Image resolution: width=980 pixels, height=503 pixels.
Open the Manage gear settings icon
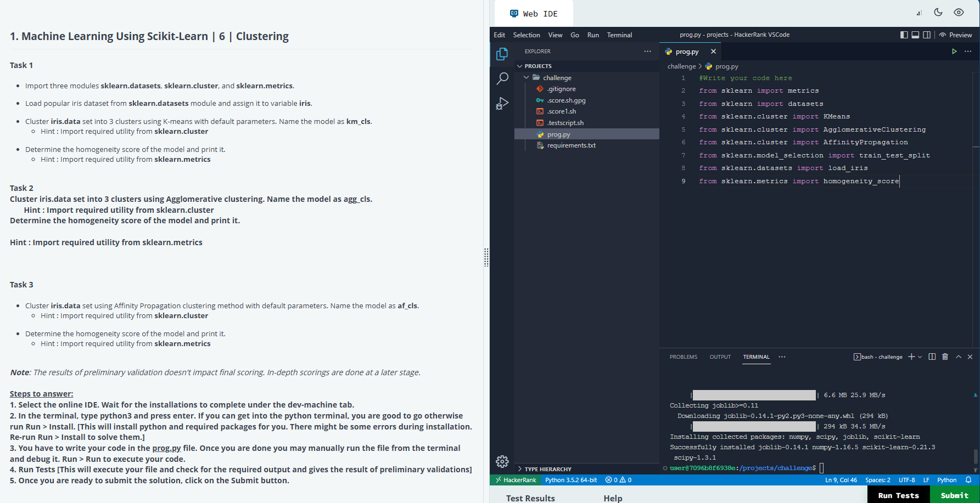pyautogui.click(x=502, y=461)
